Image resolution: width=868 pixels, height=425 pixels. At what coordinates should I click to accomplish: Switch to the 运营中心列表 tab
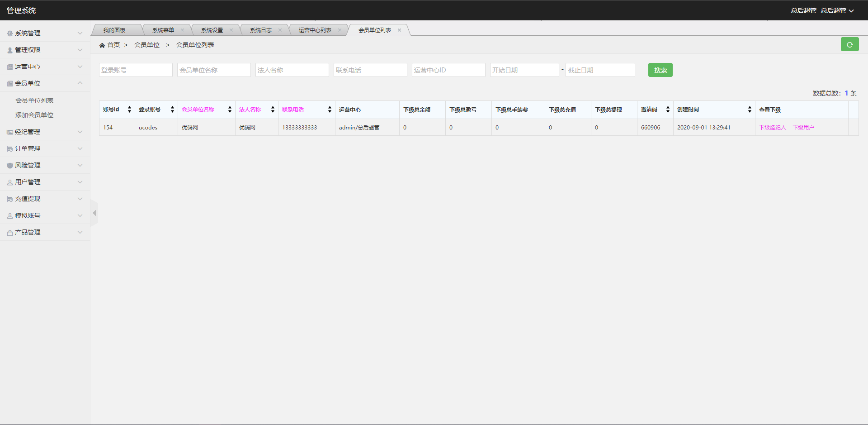315,30
